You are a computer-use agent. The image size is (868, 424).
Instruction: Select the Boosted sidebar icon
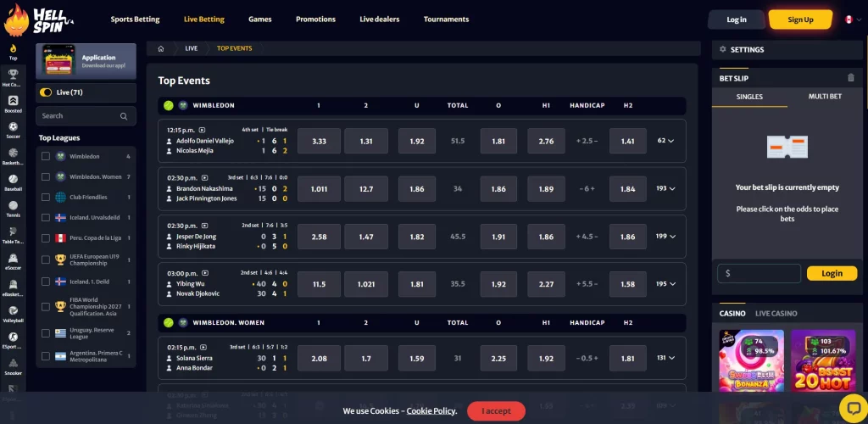pos(13,100)
